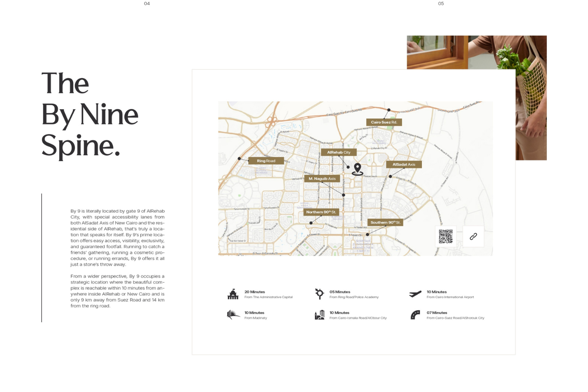This screenshot has width=588, height=392.
Task: Click the QR code icon on map
Action: (445, 236)
